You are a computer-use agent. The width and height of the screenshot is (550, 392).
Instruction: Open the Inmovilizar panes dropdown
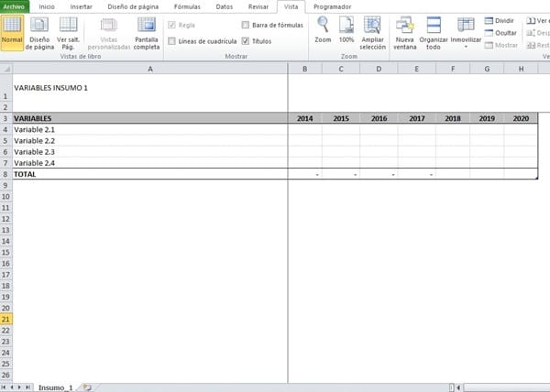466,33
